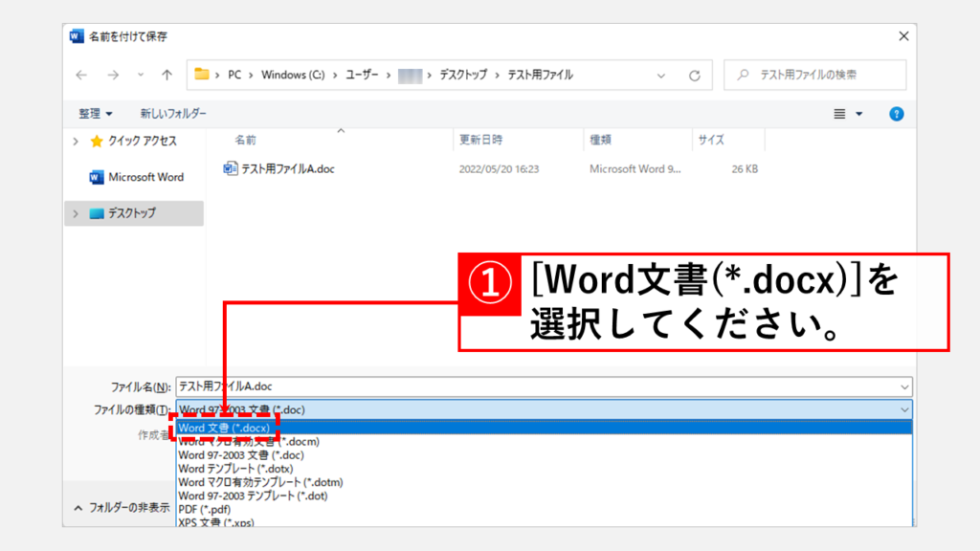The height and width of the screenshot is (551, 980).
Task: Open Microsoft Word in navigation pane
Action: 145,177
